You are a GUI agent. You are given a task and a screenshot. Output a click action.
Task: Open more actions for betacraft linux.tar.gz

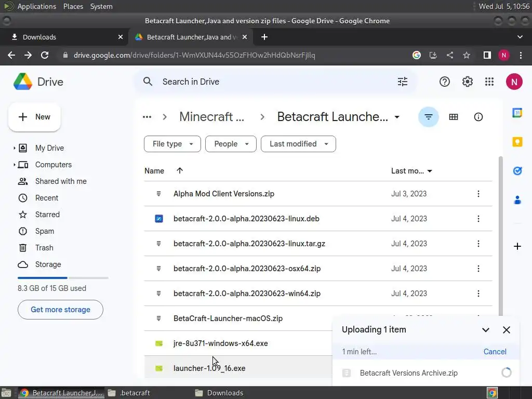pyautogui.click(x=478, y=244)
